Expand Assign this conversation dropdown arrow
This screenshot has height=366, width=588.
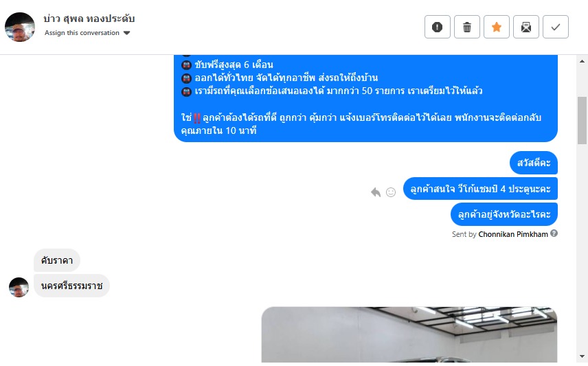(127, 33)
